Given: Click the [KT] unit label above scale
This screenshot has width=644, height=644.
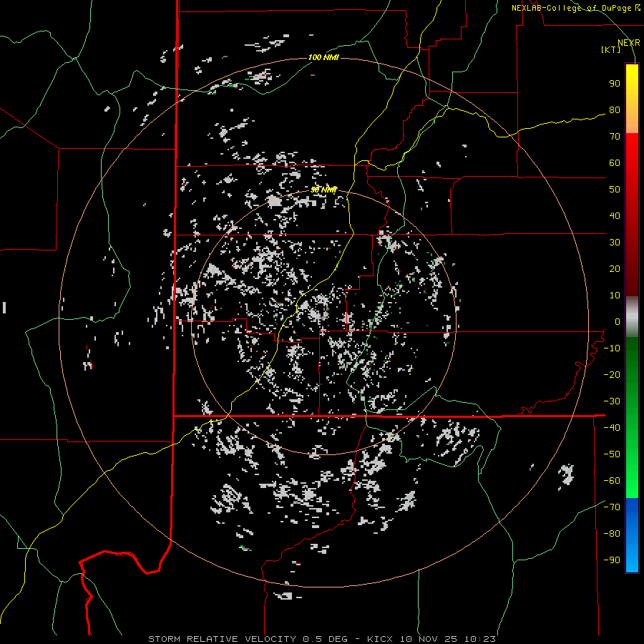Looking at the screenshot, I should tap(610, 49).
